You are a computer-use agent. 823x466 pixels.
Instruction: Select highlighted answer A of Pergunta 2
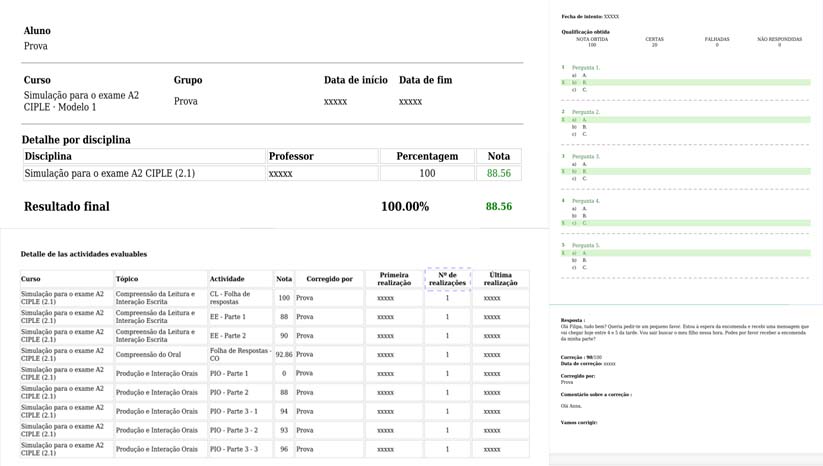[x=686, y=120]
